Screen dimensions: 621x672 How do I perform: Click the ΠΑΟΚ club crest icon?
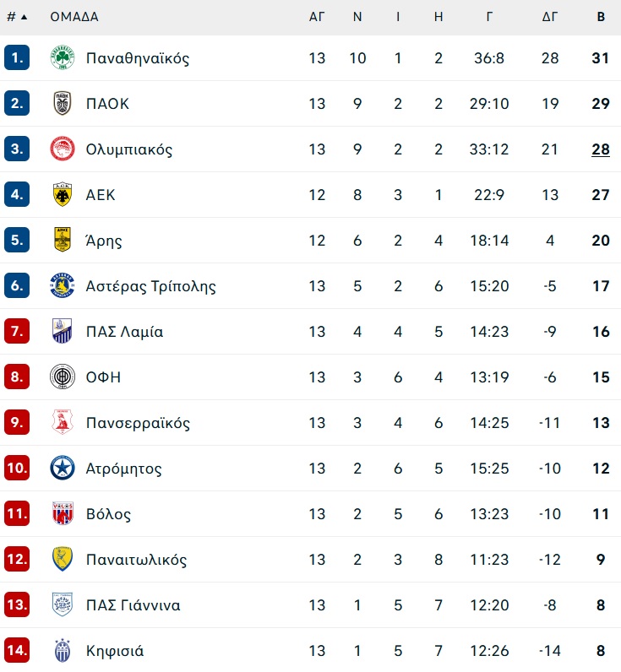pos(63,103)
